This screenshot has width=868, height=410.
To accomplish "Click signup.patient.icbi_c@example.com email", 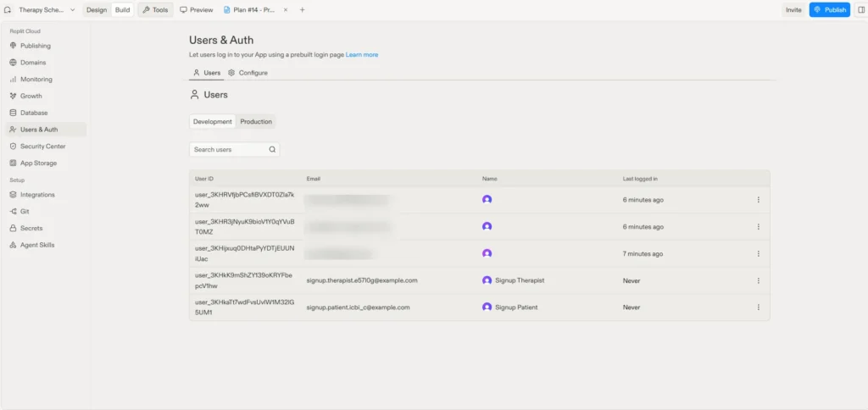I will point(359,307).
